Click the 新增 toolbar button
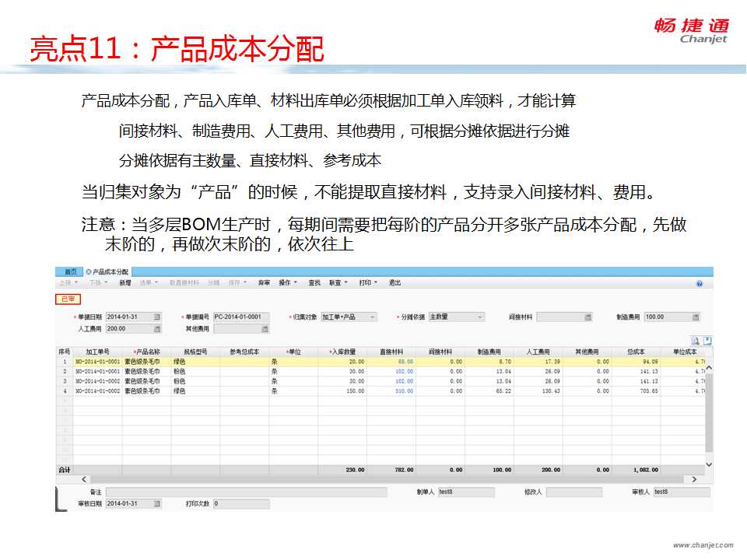 pyautogui.click(x=124, y=283)
